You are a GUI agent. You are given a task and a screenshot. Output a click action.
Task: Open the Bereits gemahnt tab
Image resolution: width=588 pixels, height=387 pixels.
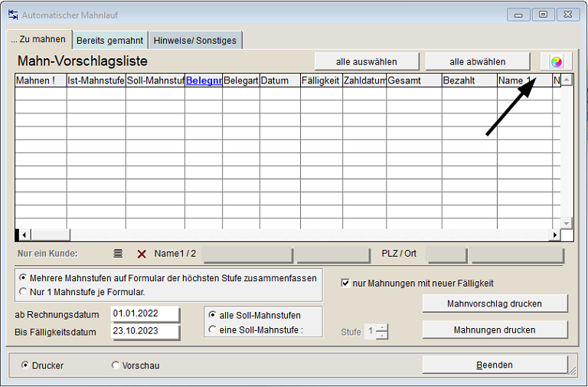click(x=110, y=41)
